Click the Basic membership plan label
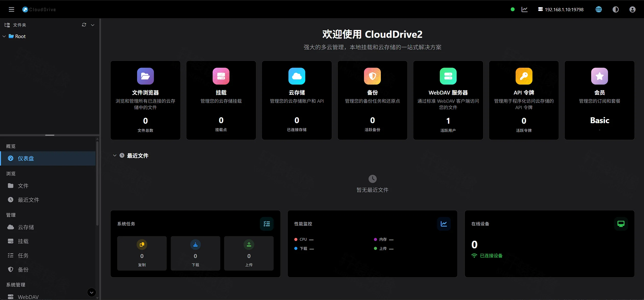The image size is (644, 300). coord(600,120)
